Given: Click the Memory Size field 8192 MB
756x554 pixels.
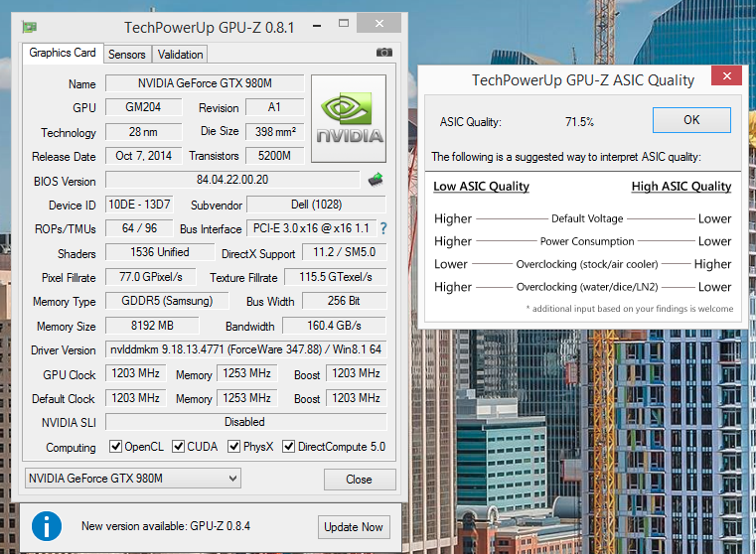Looking at the screenshot, I should point(152,326).
